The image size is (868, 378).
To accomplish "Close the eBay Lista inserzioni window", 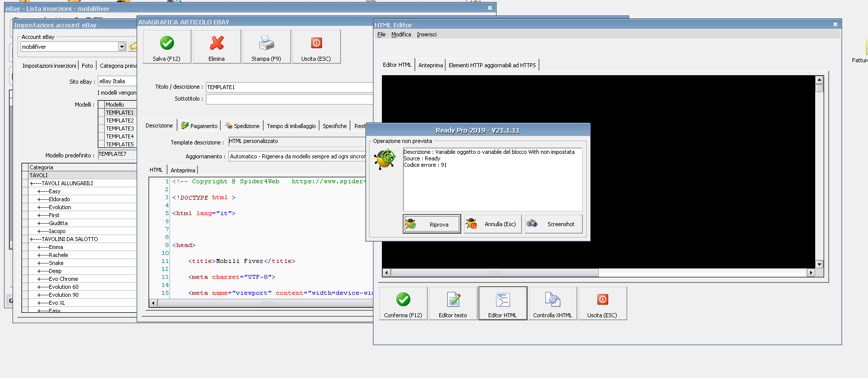I will pyautogui.click(x=490, y=8).
